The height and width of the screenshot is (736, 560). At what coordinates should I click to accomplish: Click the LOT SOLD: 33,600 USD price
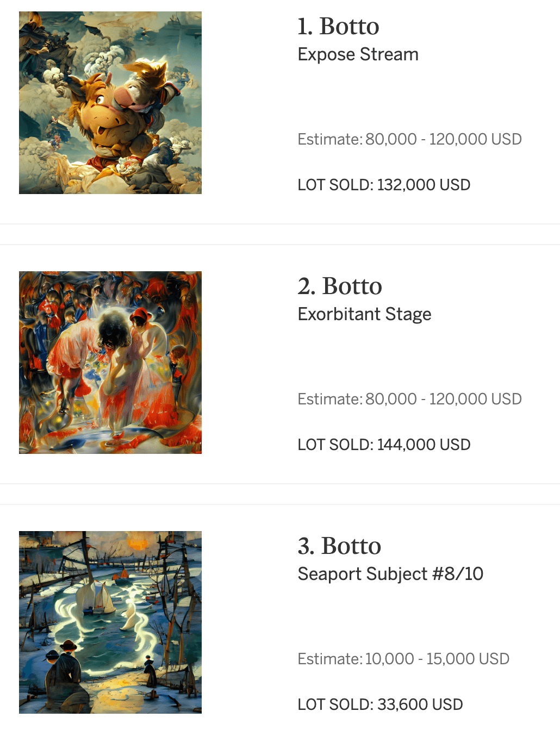pyautogui.click(x=380, y=704)
